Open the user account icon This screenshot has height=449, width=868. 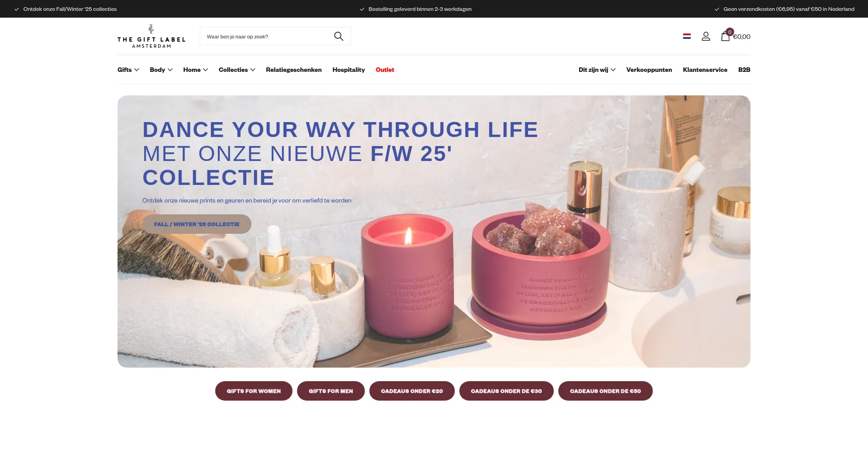[706, 36]
